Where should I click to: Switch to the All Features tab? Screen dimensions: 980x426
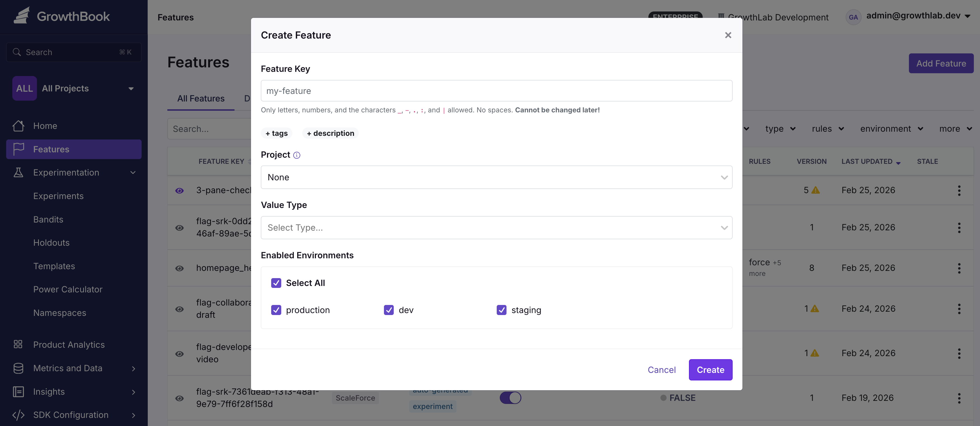coord(200,98)
